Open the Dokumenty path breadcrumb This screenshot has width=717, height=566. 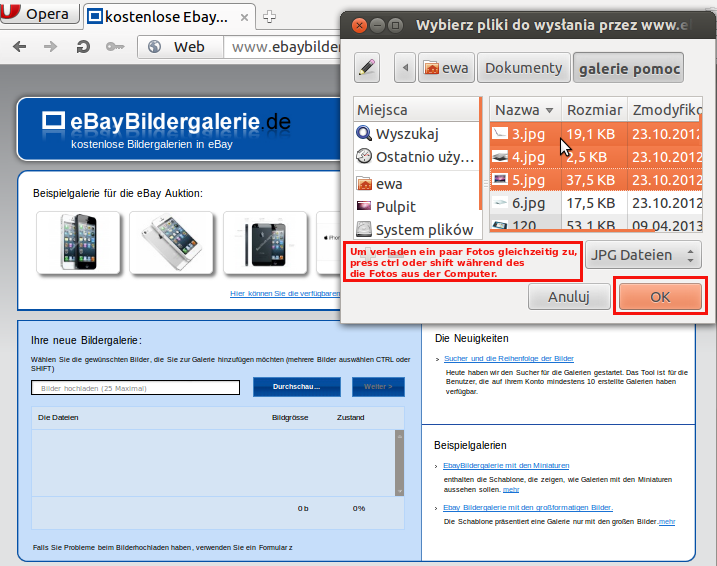(x=524, y=68)
